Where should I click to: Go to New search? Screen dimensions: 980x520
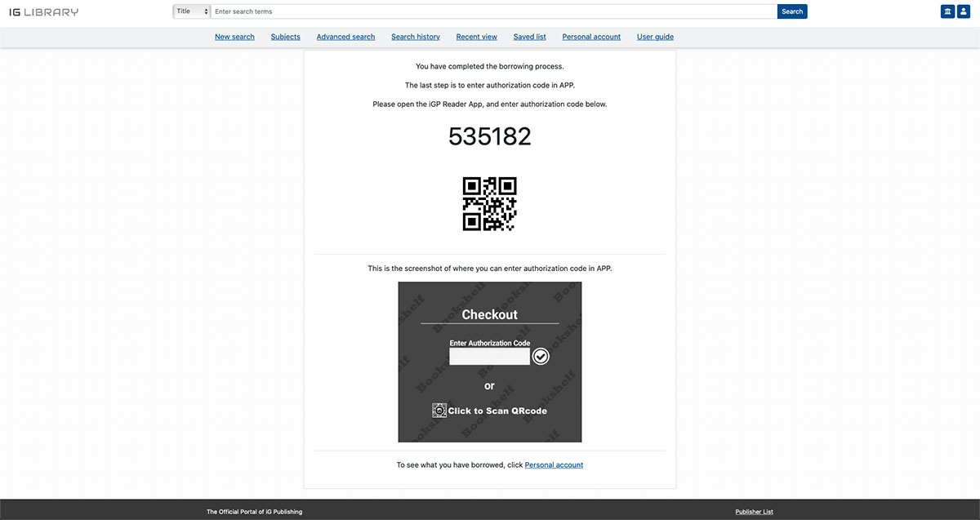[x=234, y=37]
